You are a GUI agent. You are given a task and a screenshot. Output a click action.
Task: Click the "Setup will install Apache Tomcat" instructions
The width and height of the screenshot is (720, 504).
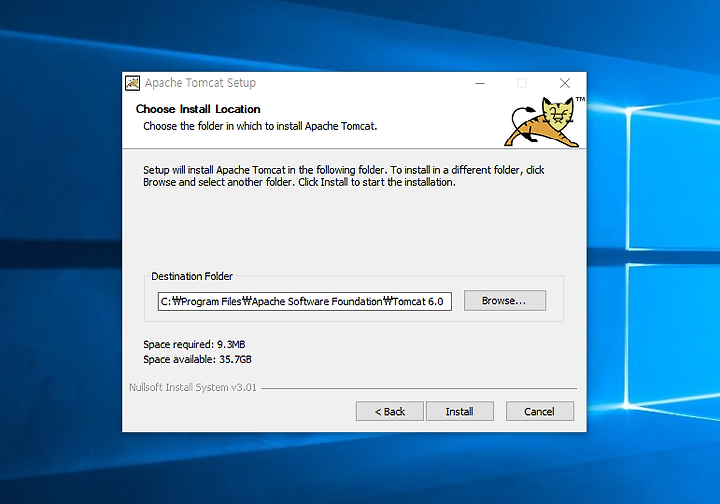(x=343, y=176)
